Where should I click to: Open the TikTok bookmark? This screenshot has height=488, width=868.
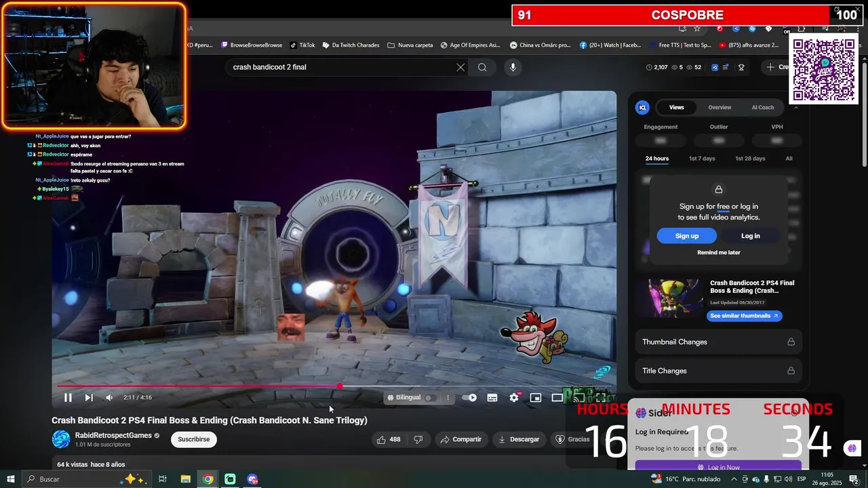(302, 45)
